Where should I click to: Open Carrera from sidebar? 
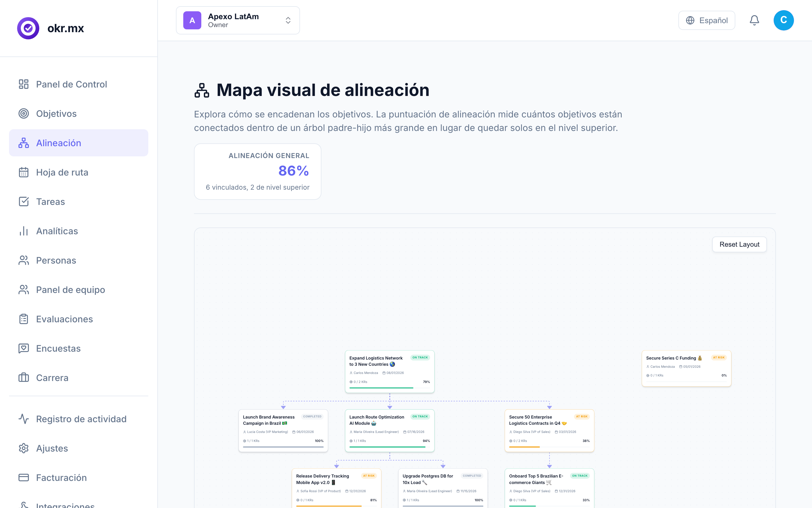[x=78, y=378]
